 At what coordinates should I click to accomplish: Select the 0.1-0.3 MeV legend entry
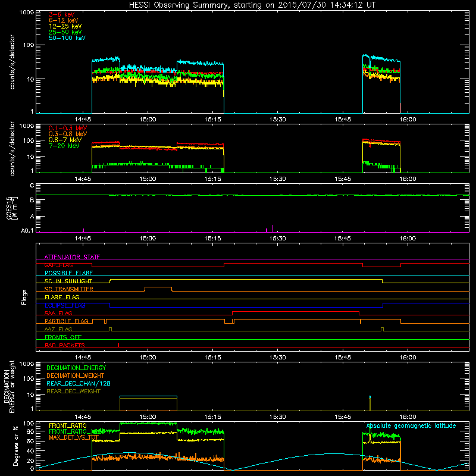coord(68,128)
